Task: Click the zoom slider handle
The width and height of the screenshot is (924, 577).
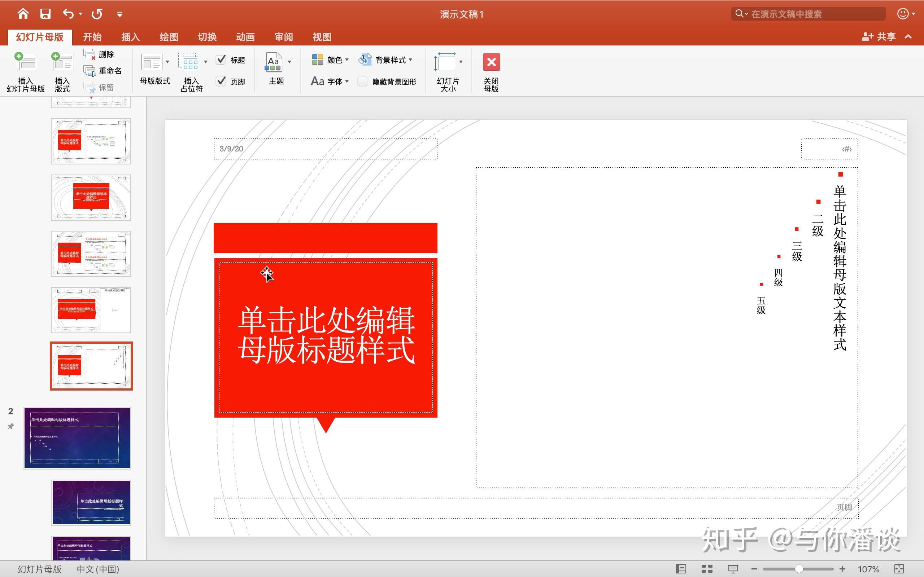Action: (x=798, y=569)
